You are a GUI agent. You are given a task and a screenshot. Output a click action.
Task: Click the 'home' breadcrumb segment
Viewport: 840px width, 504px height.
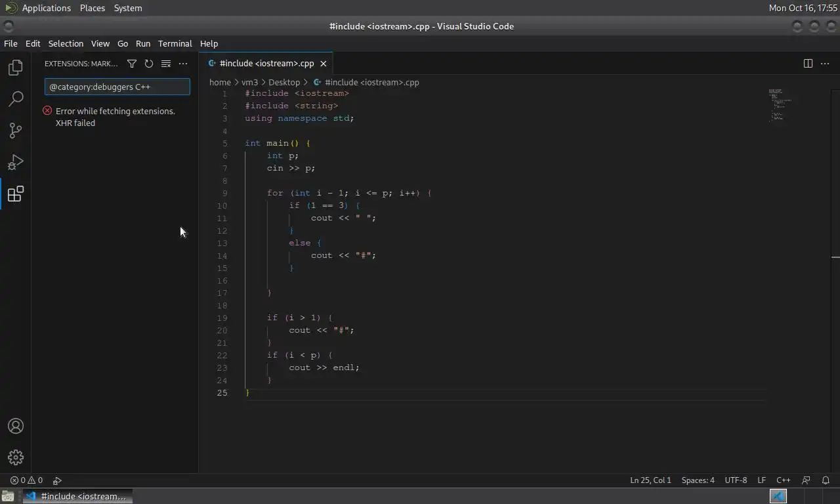click(220, 82)
